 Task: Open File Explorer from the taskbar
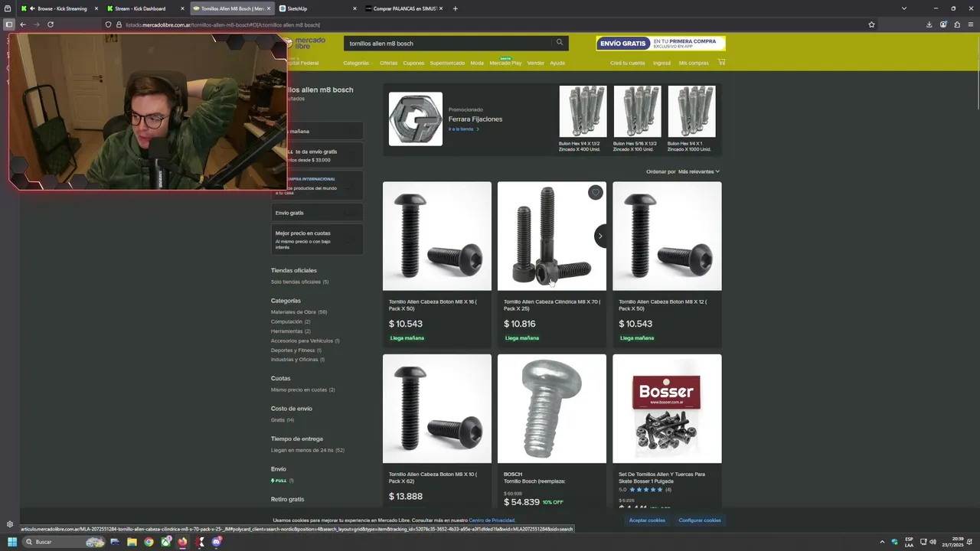coord(132,542)
